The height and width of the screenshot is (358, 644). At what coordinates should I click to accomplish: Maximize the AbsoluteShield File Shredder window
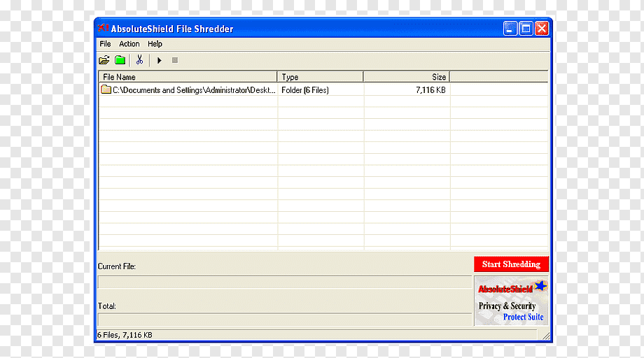[x=526, y=29]
